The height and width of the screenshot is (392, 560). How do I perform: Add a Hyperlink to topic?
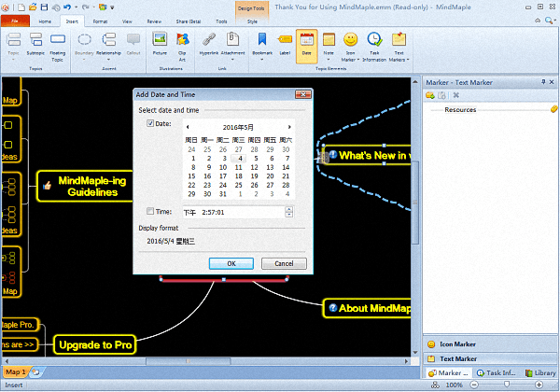click(209, 43)
